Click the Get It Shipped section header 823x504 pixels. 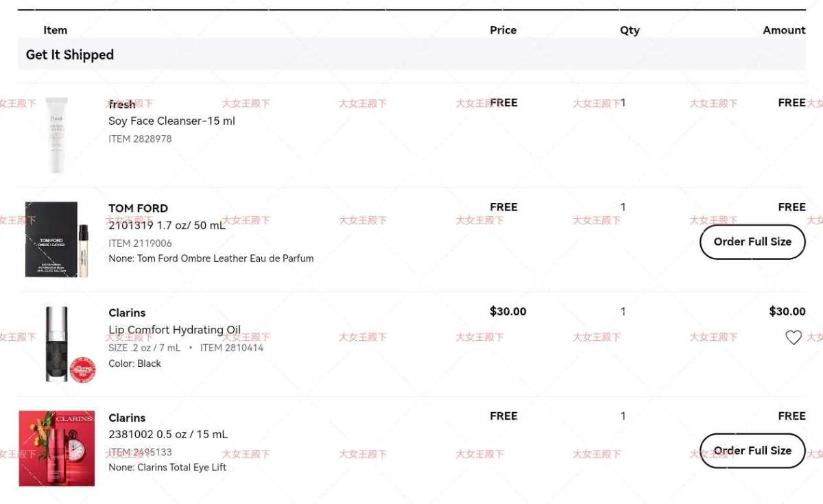[70, 55]
